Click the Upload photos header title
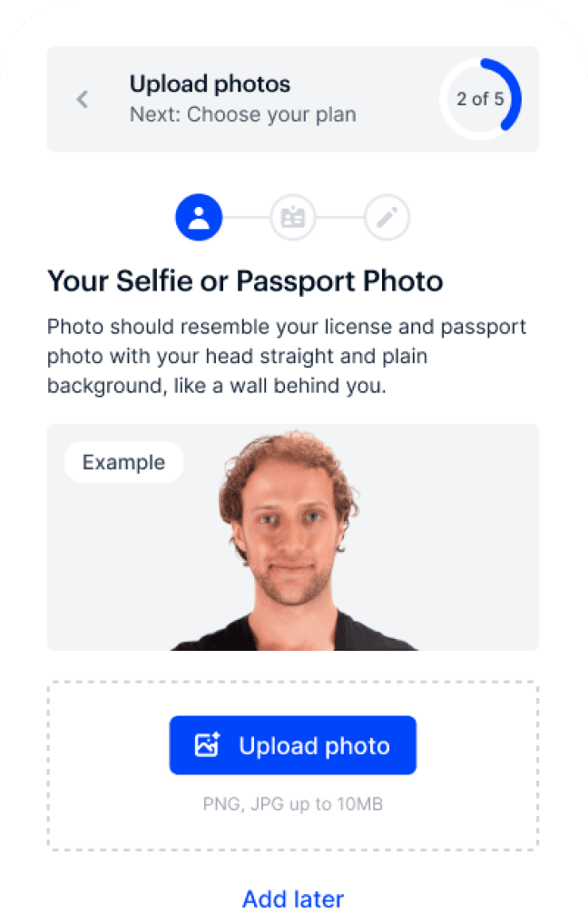The image size is (588, 915). [210, 84]
